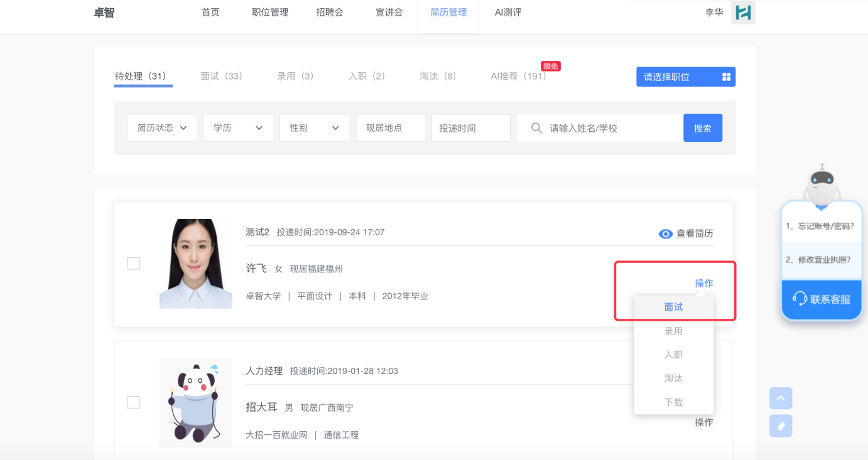Tick the checkbox for 许飞's resume
Screen dimensions: 868x460
click(134, 264)
